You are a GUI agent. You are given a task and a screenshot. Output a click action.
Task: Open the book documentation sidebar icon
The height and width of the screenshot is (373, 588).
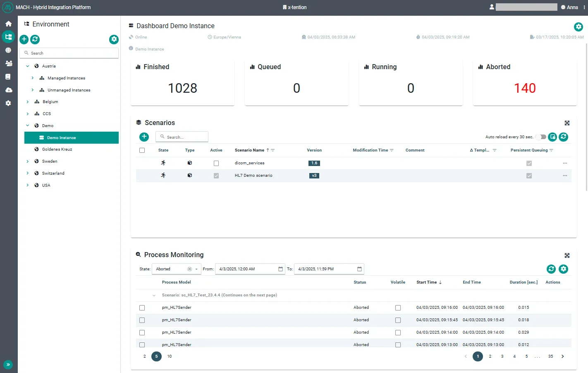(8, 77)
